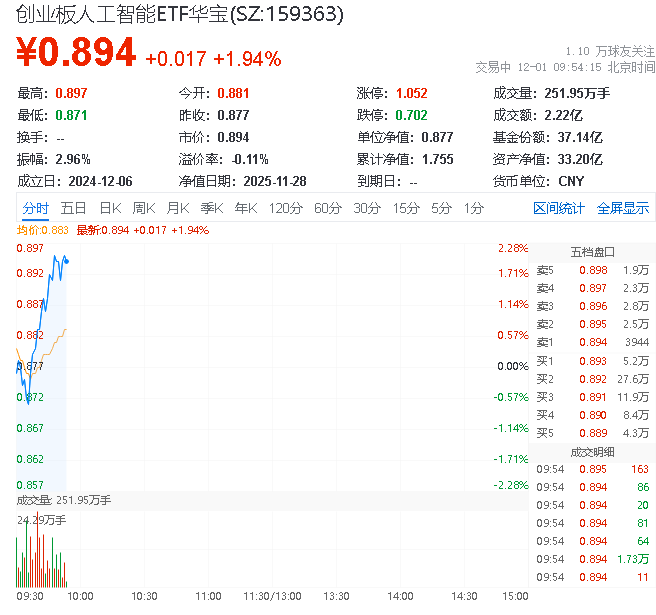
Task: Select the 1分 interval tab
Action: pyautogui.click(x=474, y=208)
